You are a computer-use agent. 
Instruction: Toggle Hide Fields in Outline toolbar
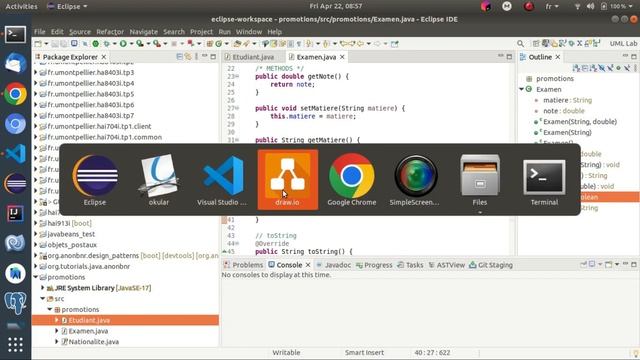click(602, 68)
